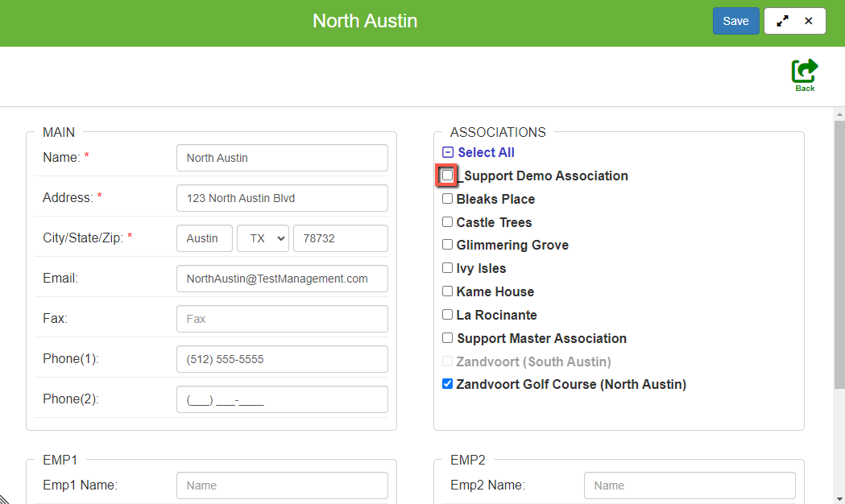Click the Emp1 Name input field
The image size is (845, 504).
[282, 485]
